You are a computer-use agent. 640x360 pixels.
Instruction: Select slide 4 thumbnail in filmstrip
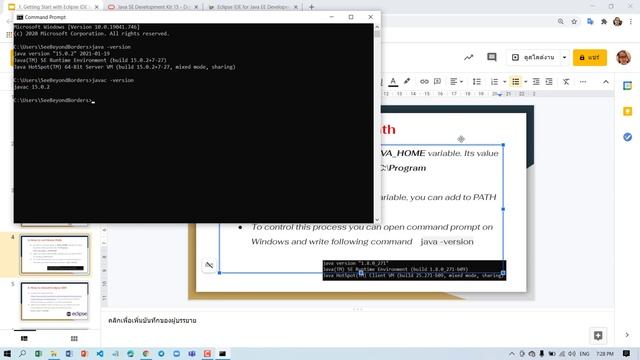55,255
